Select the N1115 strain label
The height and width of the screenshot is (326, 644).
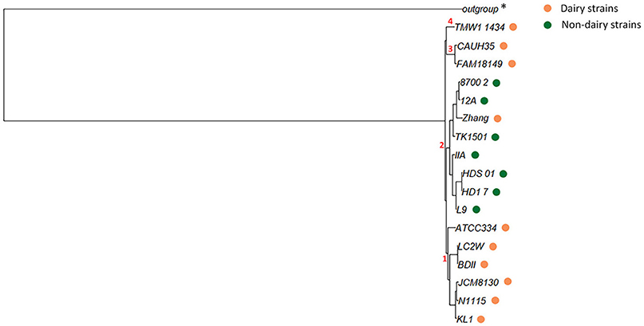(x=472, y=301)
